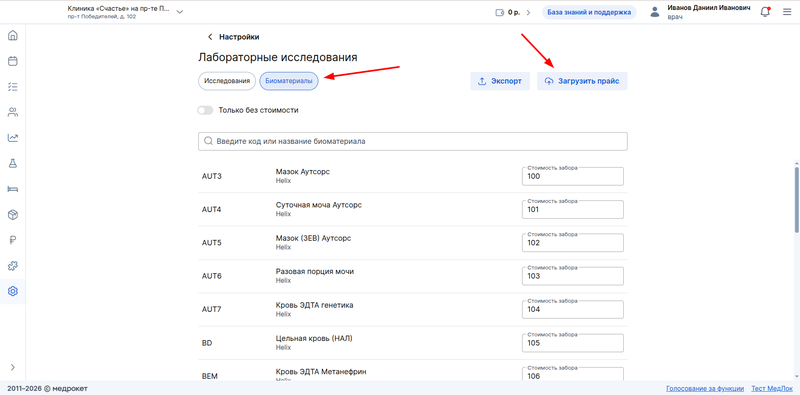This screenshot has height=395, width=800.
Task: Click the BD code
Action: pos(207,343)
